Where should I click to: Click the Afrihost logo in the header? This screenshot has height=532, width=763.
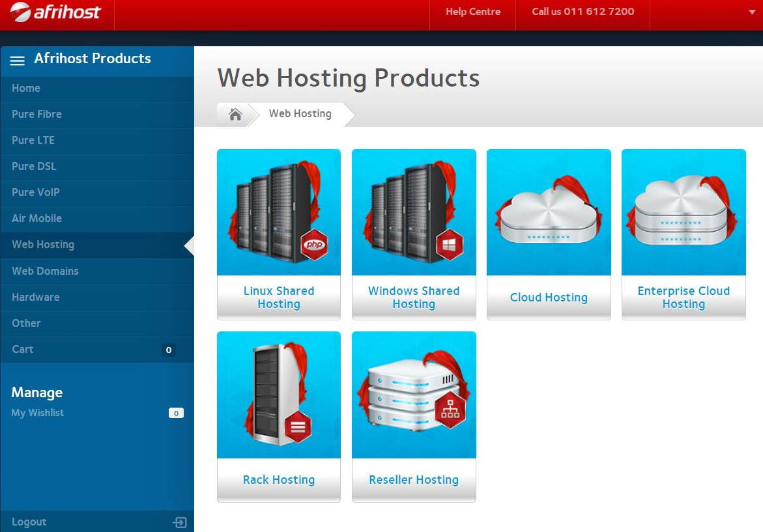click(56, 12)
